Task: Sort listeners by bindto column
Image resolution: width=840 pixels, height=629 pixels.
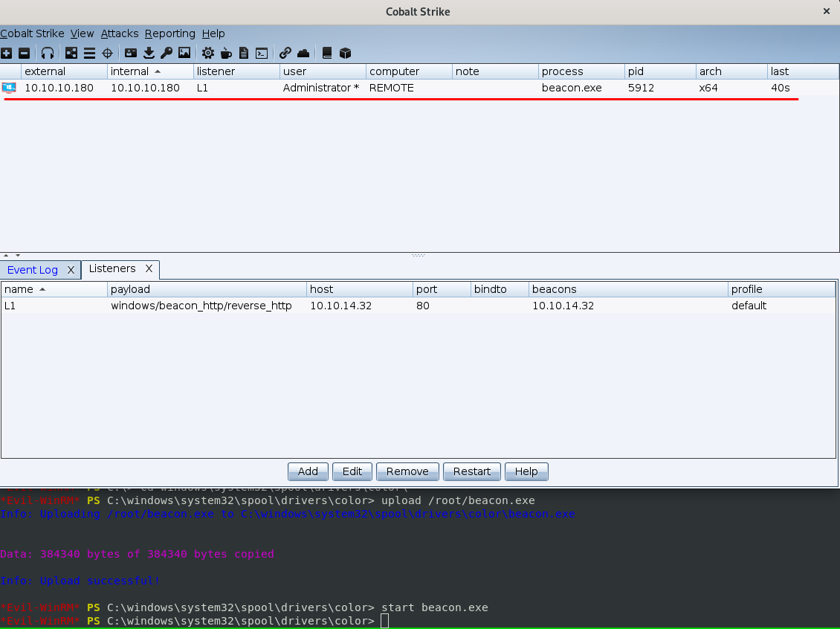Action: [500, 289]
